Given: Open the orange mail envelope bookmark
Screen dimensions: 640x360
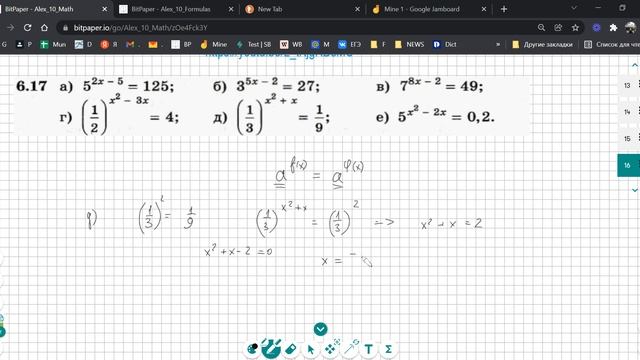Looking at the screenshot, I should 156,44.
